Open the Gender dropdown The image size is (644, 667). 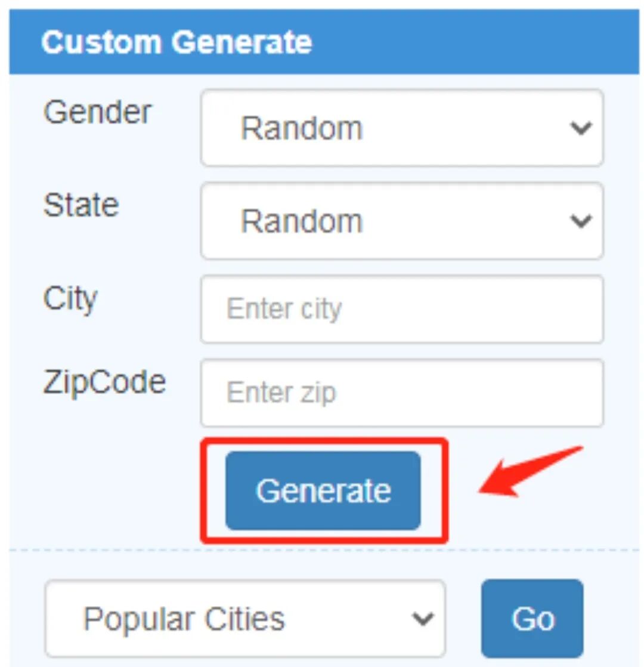click(402, 128)
